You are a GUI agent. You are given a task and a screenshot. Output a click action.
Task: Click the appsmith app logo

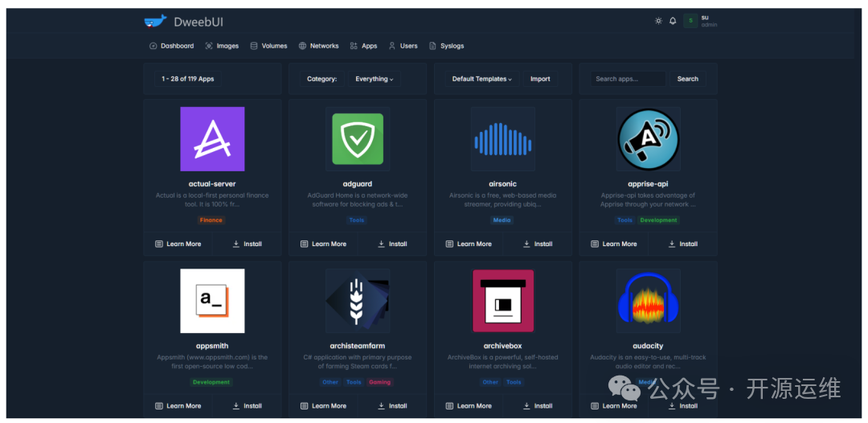pos(212,301)
